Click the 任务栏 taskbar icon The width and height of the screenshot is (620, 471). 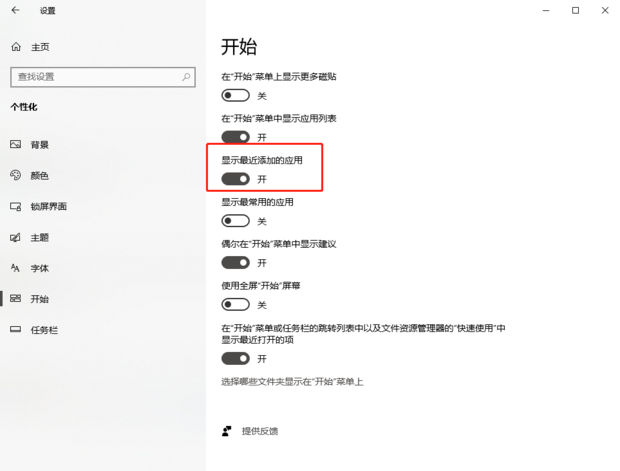point(15,329)
